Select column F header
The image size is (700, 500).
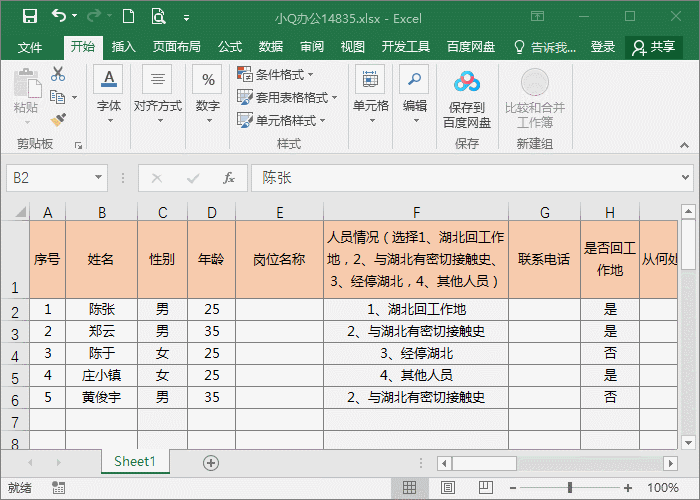416,212
